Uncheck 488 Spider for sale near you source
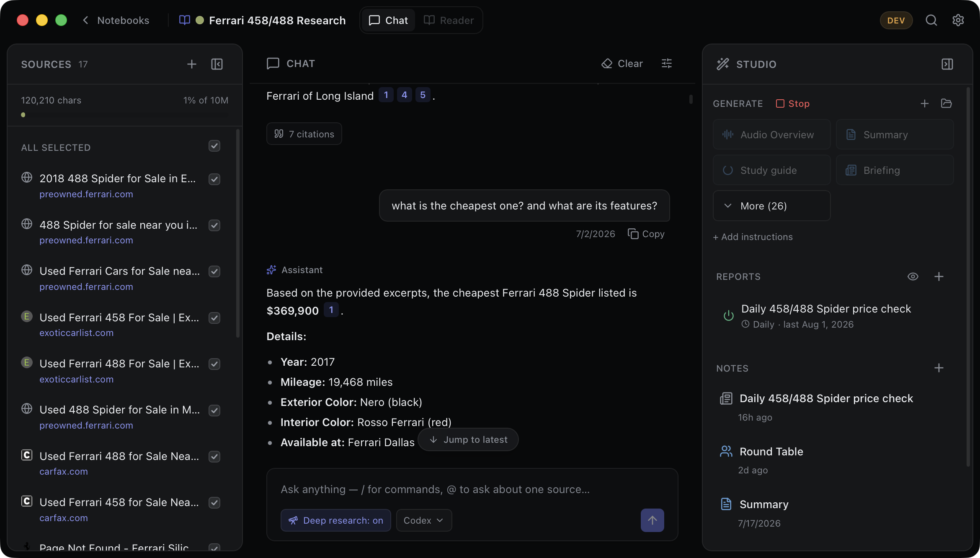The image size is (980, 558). point(214,225)
